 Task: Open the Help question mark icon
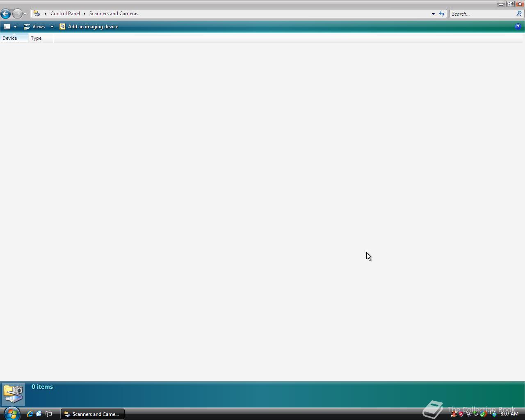pos(518,27)
